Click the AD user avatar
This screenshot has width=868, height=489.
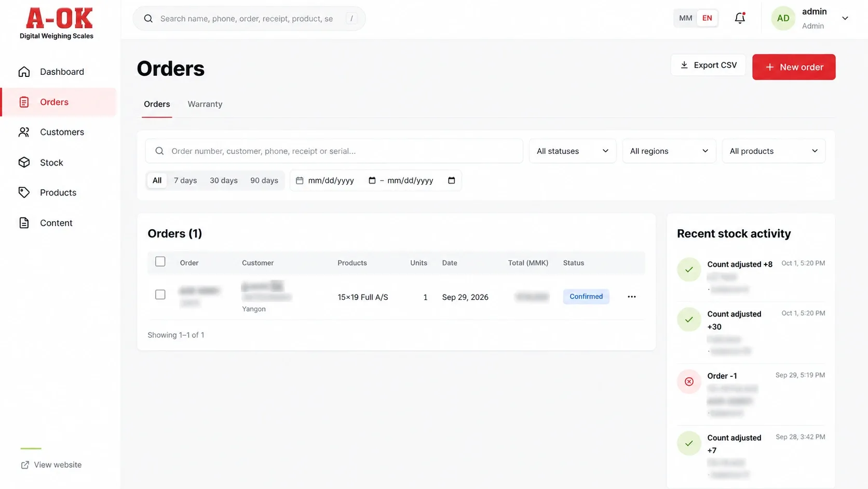pos(783,18)
